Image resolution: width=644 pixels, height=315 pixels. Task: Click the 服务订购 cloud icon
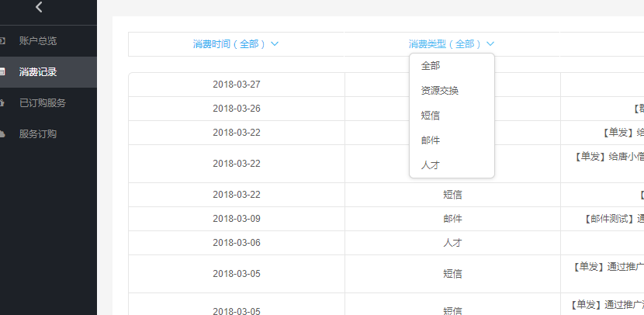point(2,133)
